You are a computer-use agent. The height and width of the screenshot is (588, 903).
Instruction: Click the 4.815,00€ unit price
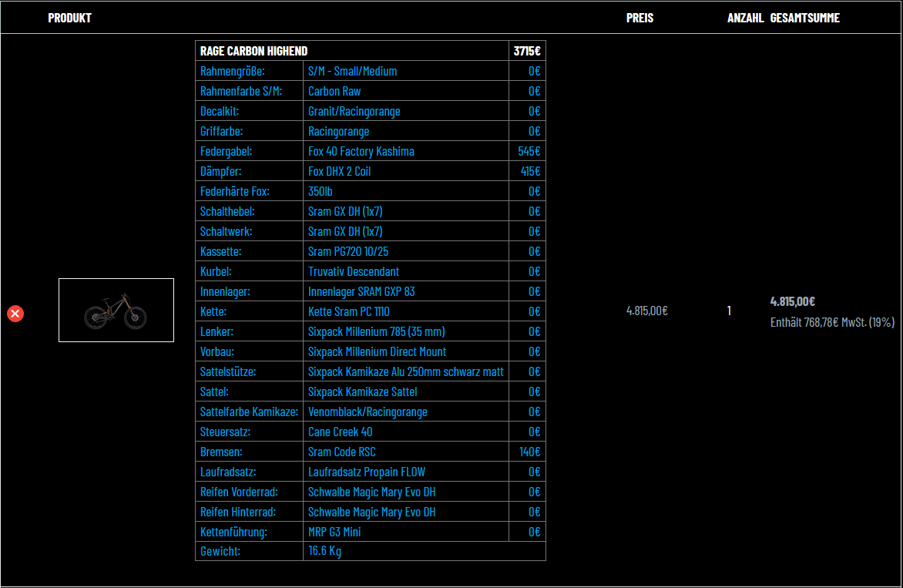pyautogui.click(x=646, y=311)
